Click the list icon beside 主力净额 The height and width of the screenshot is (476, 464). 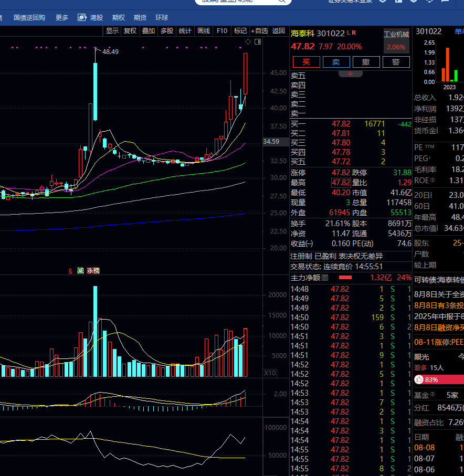click(325, 278)
